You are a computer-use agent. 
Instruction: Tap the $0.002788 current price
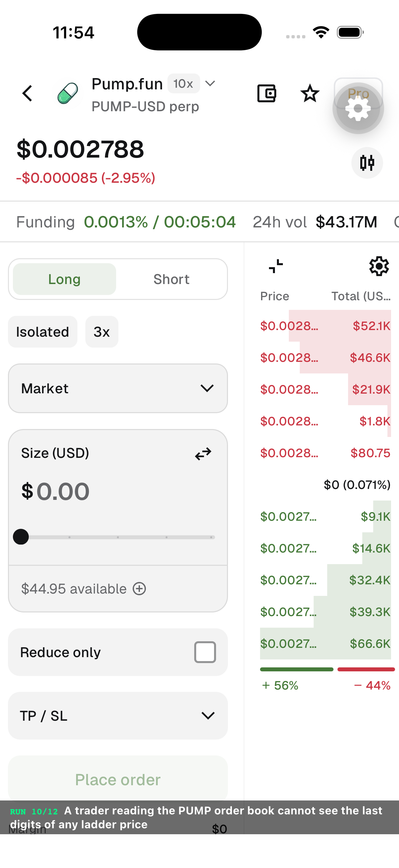(x=80, y=149)
